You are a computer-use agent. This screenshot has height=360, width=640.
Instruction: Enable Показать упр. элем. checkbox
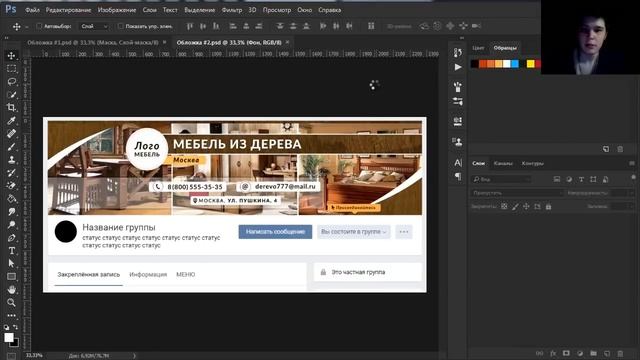point(120,26)
